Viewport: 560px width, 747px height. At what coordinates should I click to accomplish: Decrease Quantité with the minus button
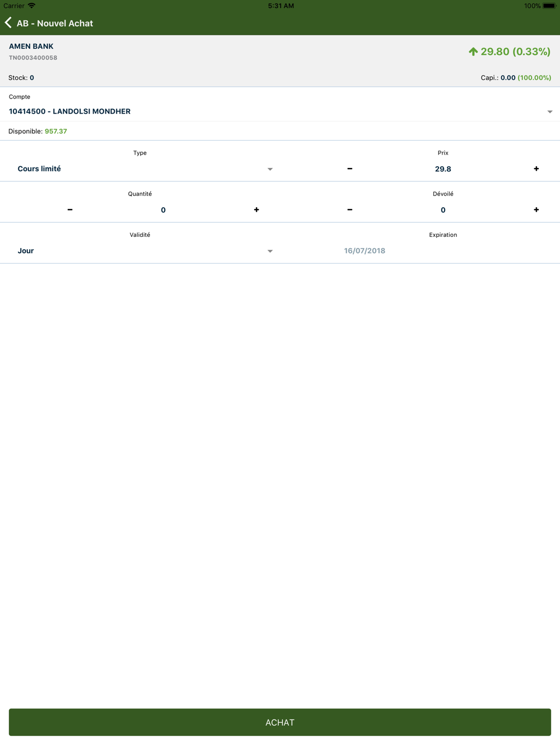pyautogui.click(x=70, y=209)
